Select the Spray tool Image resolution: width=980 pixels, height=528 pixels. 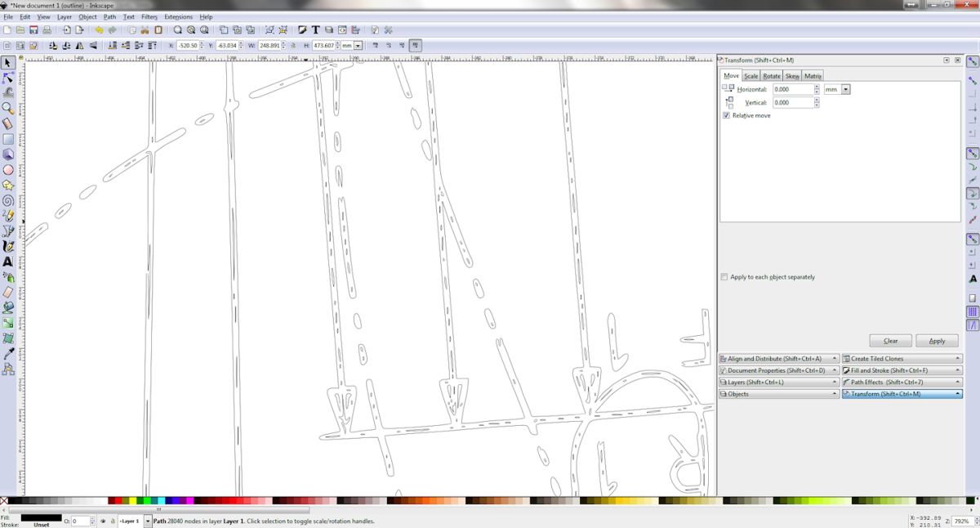8,277
